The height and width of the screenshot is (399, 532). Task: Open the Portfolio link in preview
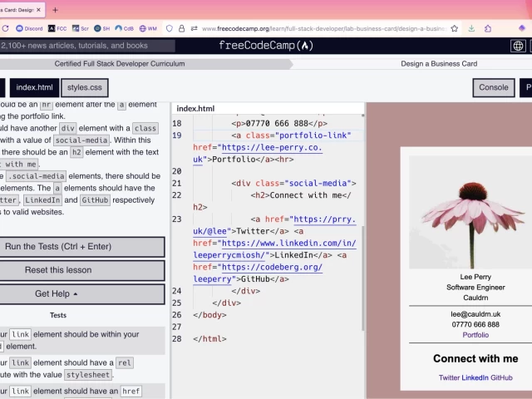click(x=475, y=335)
